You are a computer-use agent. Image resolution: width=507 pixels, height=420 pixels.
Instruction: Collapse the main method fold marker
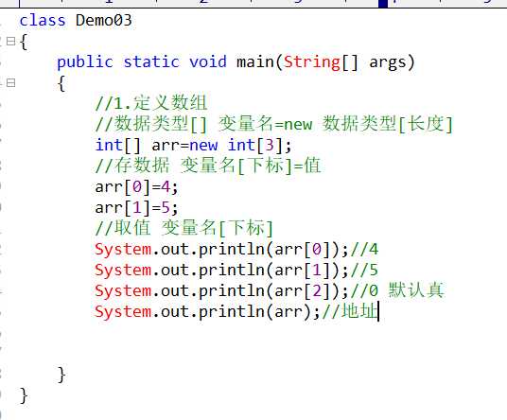(10, 83)
